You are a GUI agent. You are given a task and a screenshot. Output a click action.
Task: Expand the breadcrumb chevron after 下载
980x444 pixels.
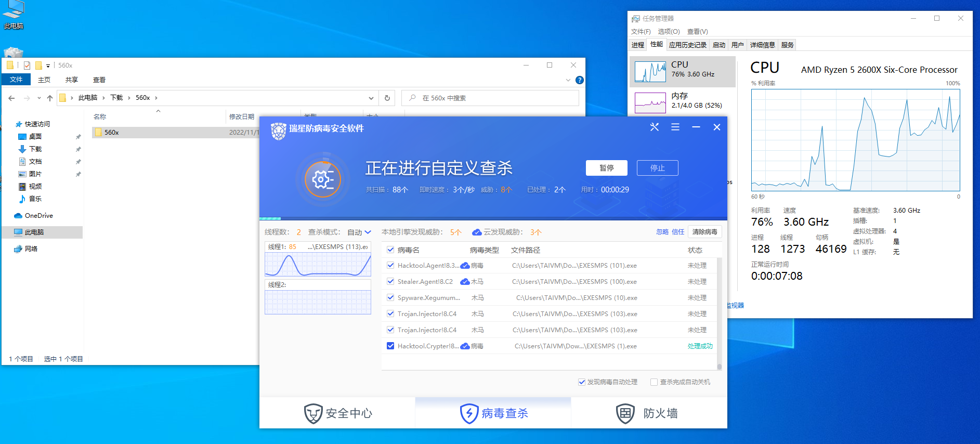129,98
